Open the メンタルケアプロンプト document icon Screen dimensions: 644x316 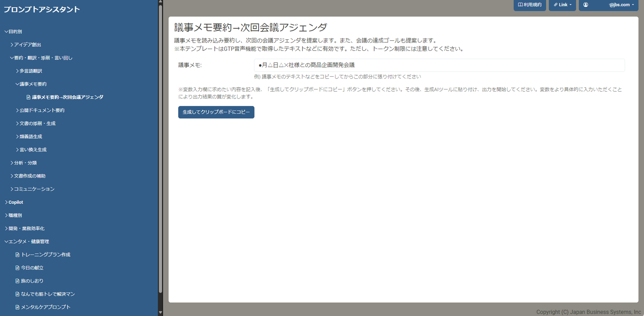pyautogui.click(x=17, y=307)
